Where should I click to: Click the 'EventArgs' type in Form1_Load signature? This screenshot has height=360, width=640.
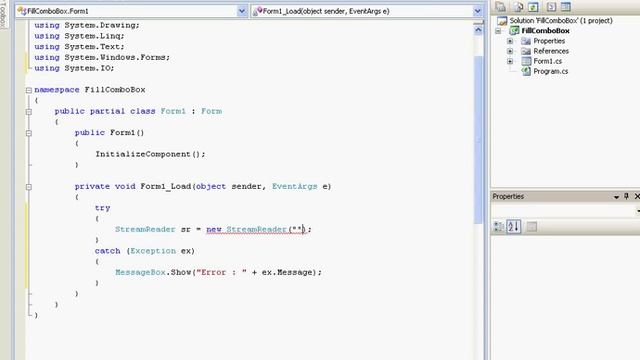[295, 187]
